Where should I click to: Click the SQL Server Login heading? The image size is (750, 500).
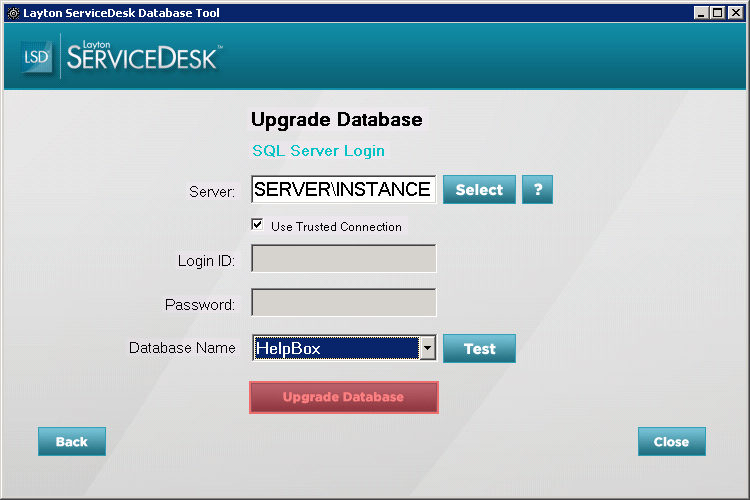click(319, 151)
